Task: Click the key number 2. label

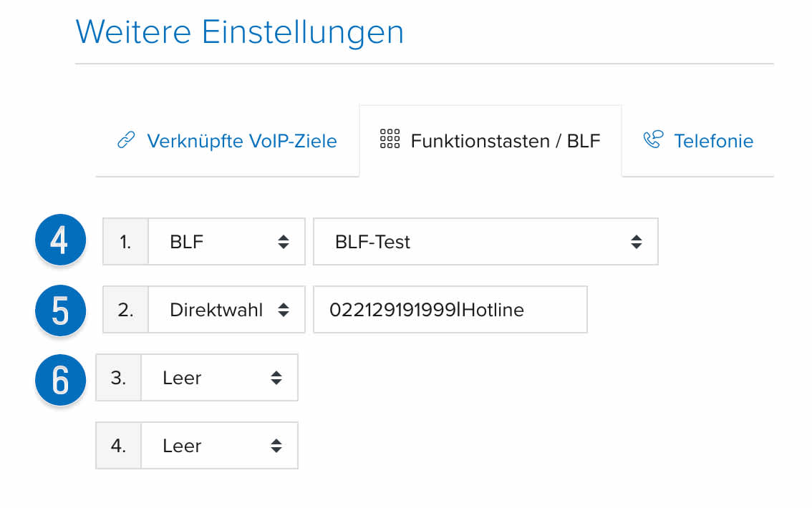Action: coord(125,309)
